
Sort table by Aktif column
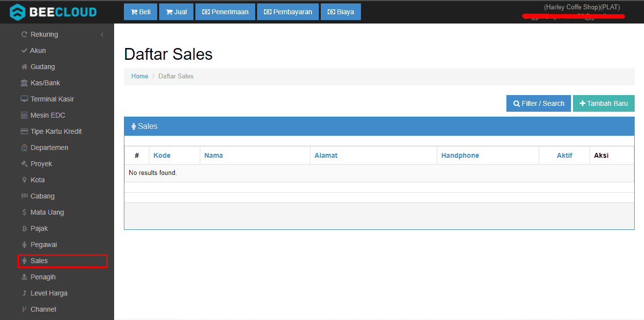pyautogui.click(x=565, y=155)
